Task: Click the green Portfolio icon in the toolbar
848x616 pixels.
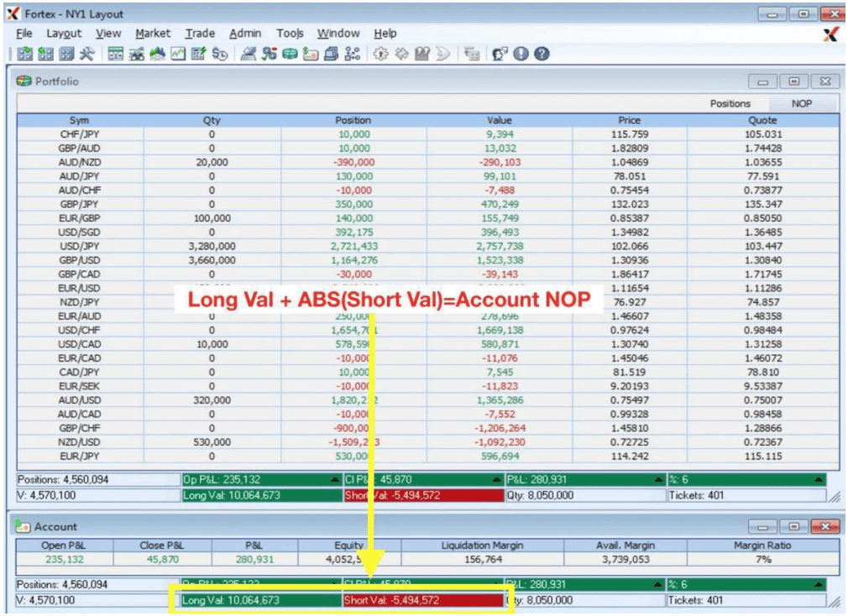Action: point(290,54)
